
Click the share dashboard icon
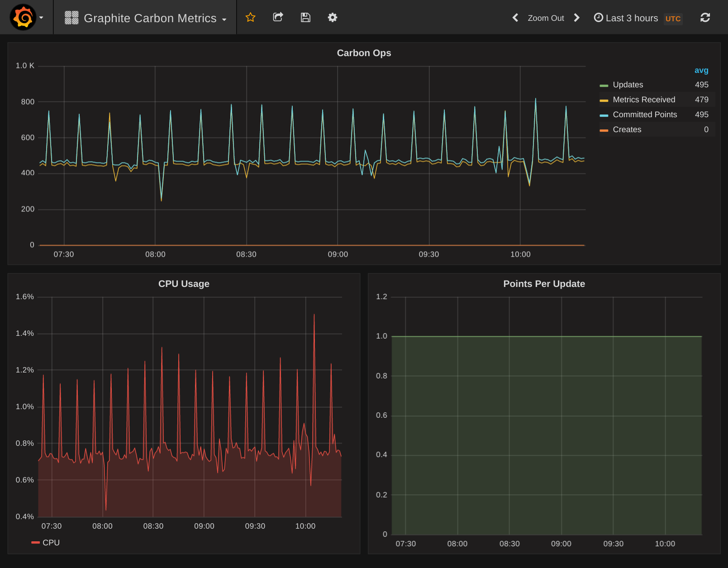pos(278,18)
